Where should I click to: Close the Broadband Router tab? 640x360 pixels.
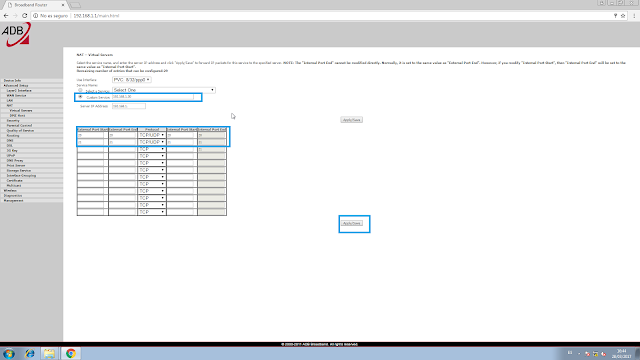click(63, 5)
